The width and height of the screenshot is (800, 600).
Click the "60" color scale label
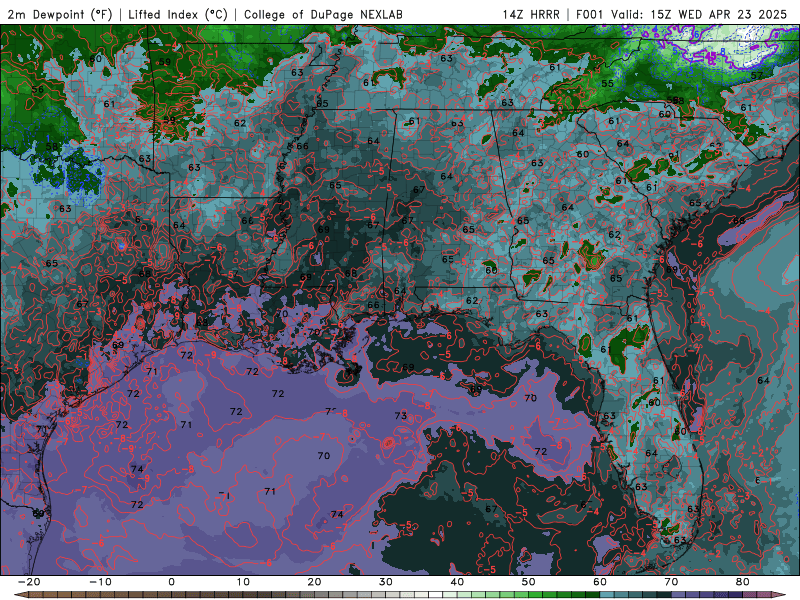[600, 582]
